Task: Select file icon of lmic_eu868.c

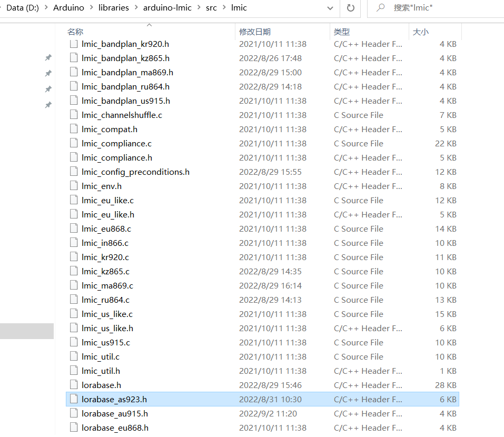Action: click(74, 229)
